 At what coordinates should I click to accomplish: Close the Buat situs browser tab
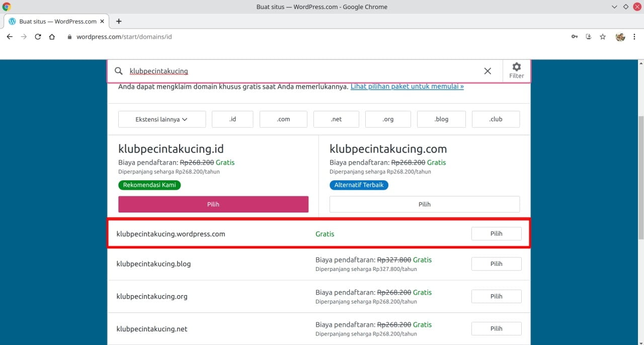102,21
